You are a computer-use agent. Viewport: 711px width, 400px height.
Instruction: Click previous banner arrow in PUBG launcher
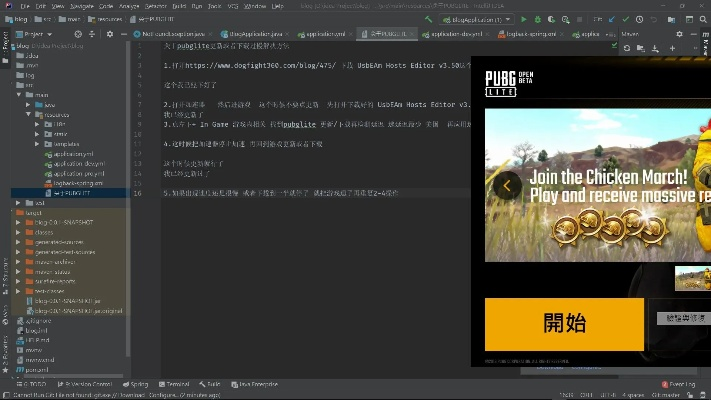click(508, 185)
